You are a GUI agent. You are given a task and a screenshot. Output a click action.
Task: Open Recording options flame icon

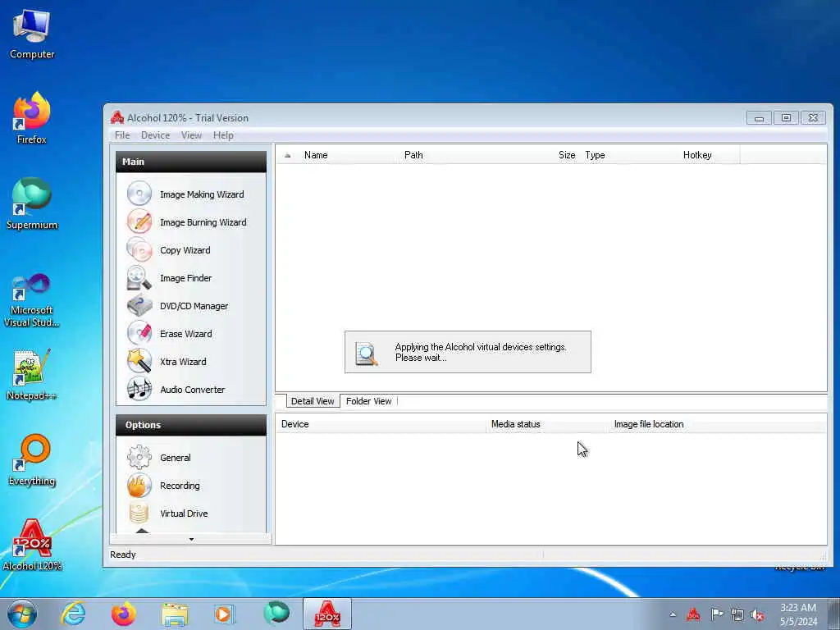pyautogui.click(x=139, y=485)
